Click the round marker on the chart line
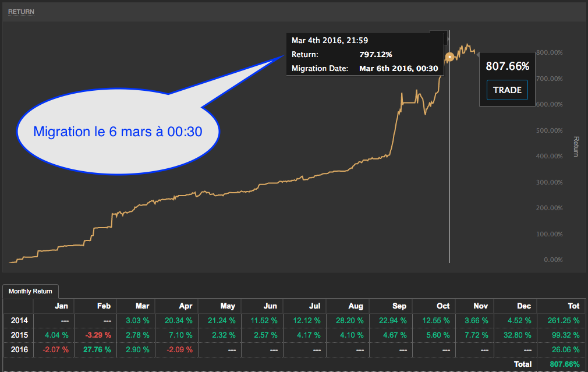The height and width of the screenshot is (372, 588). pos(449,57)
